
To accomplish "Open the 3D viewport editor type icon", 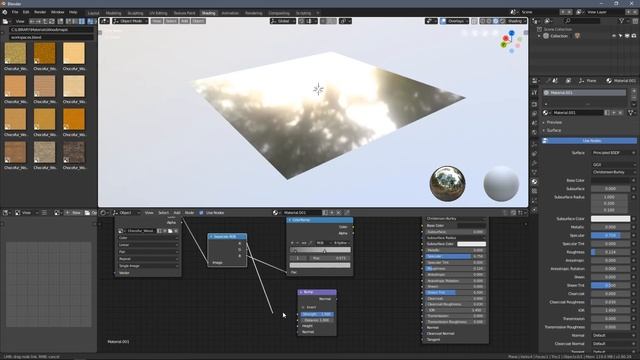I will coord(105,21).
